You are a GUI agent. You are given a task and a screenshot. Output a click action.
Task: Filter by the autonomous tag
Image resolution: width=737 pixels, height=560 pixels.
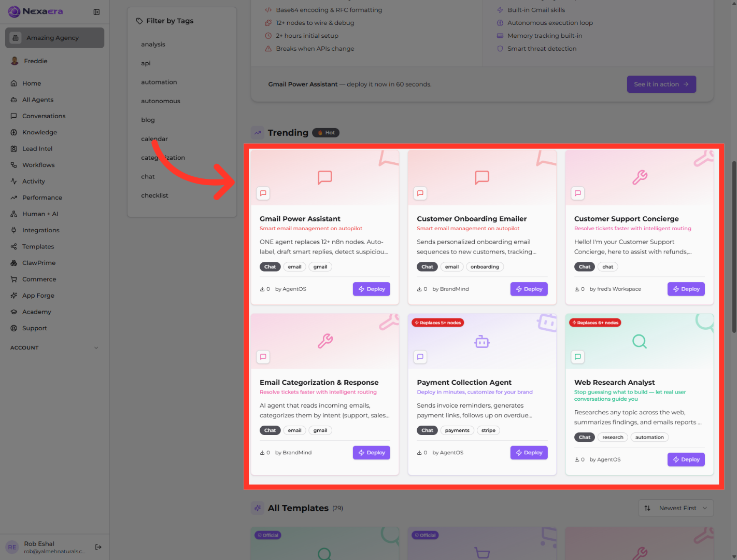(x=161, y=101)
